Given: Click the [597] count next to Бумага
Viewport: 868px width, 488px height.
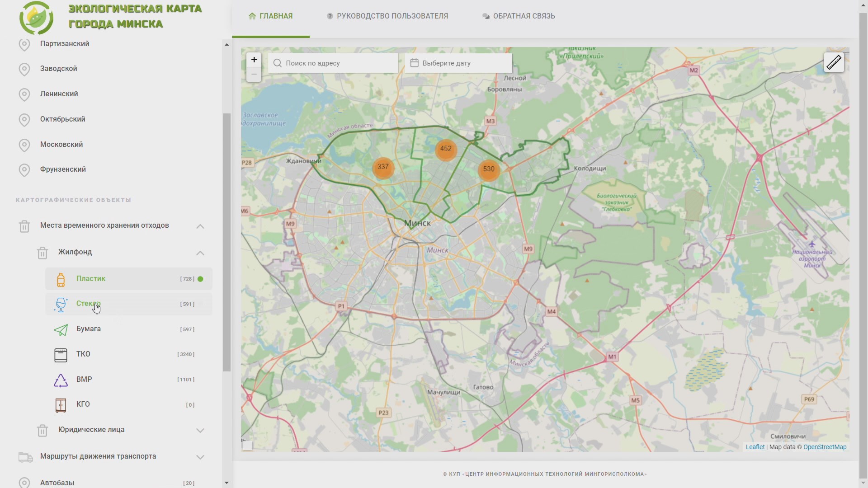Looking at the screenshot, I should tap(187, 330).
